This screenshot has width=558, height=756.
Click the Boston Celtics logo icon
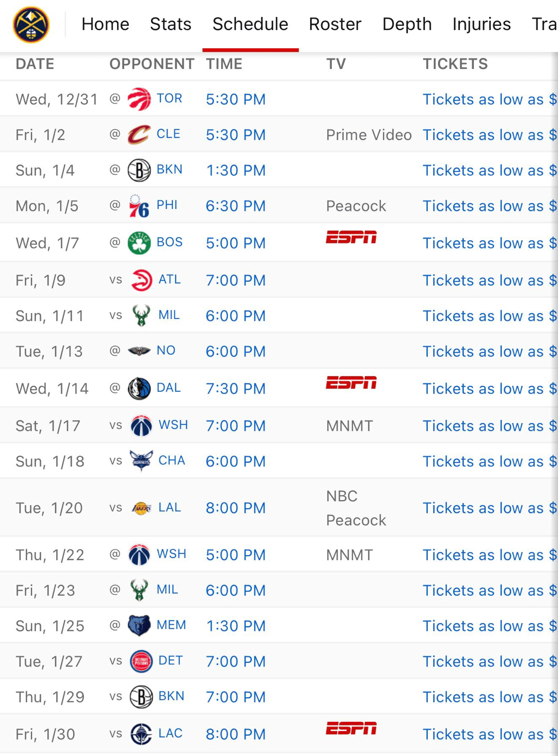[139, 243]
